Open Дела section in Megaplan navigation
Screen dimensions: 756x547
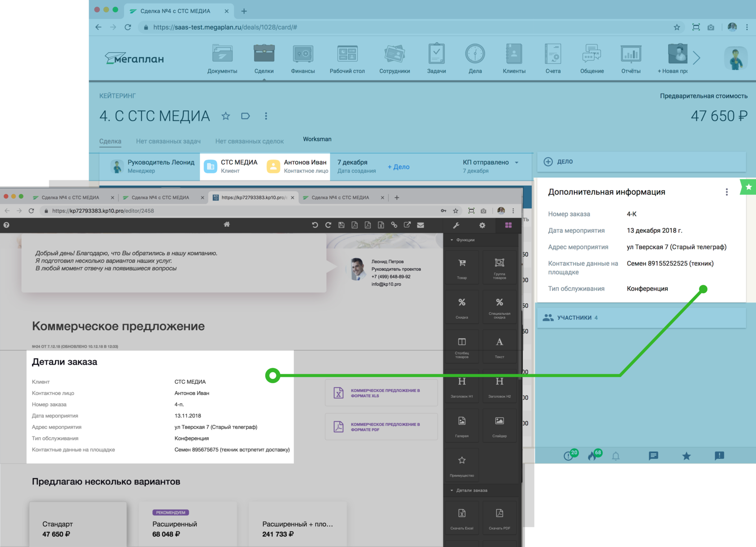(475, 59)
